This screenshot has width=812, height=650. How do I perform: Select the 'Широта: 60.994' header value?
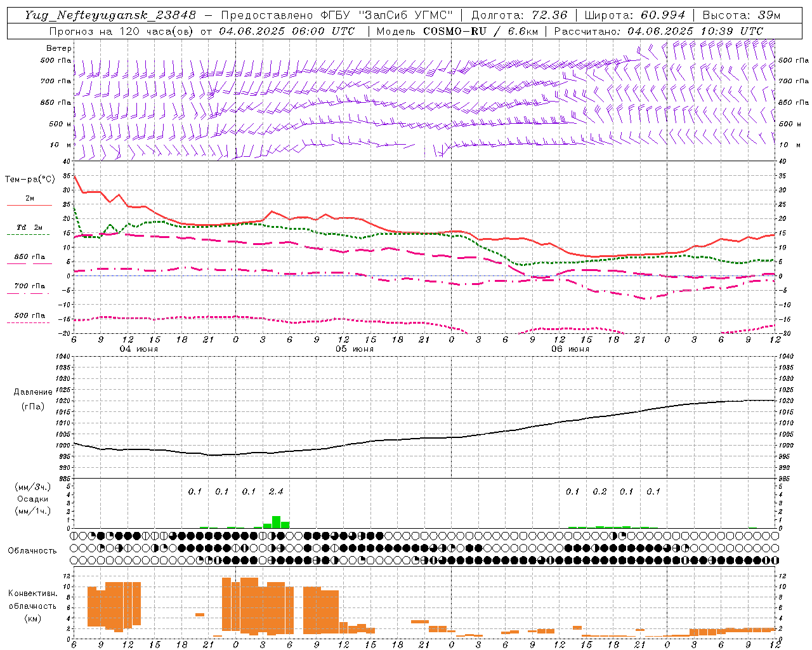(635, 15)
